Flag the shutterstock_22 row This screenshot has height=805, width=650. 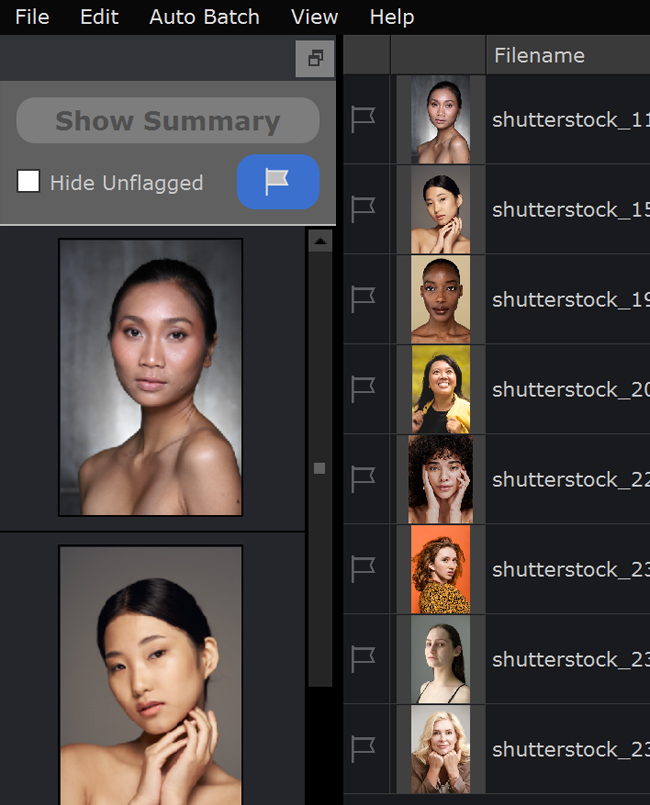363,480
